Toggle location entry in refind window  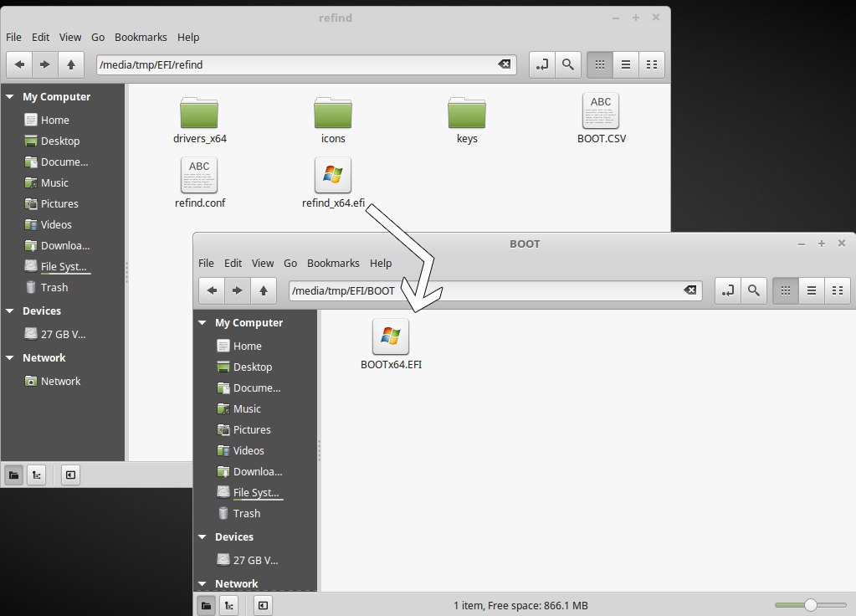(542, 64)
